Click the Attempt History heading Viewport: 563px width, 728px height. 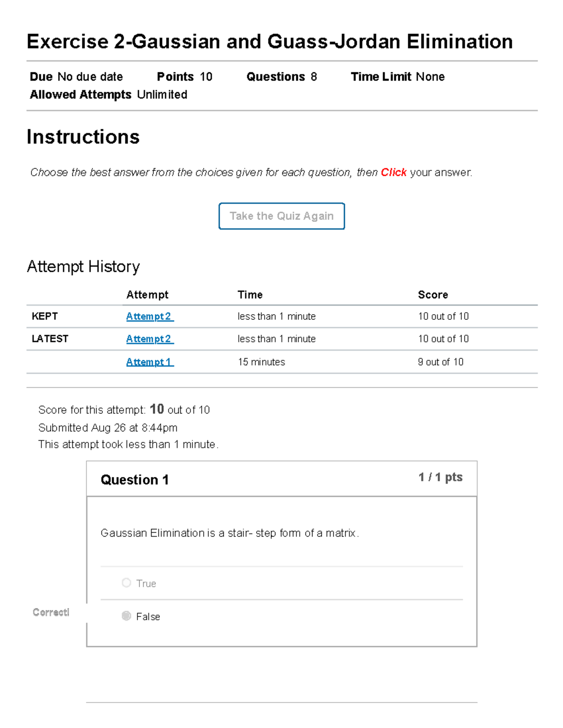coord(83,266)
